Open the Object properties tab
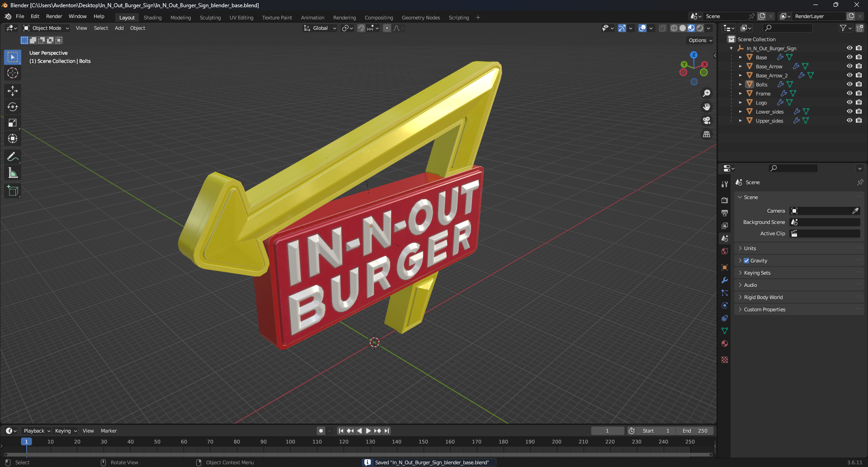868x467 pixels. pyautogui.click(x=725, y=267)
